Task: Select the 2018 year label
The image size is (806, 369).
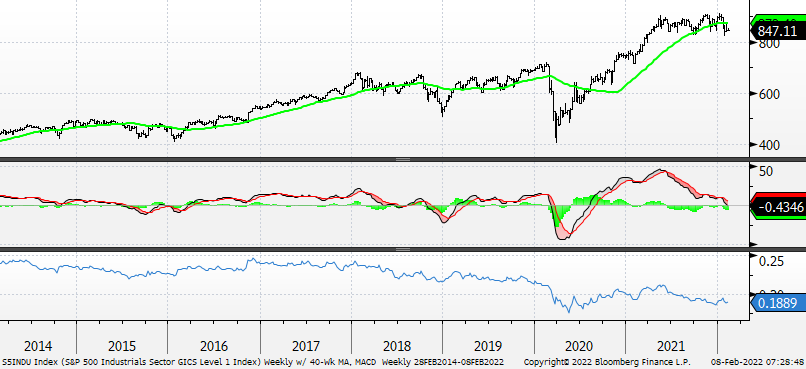Action: click(x=397, y=346)
